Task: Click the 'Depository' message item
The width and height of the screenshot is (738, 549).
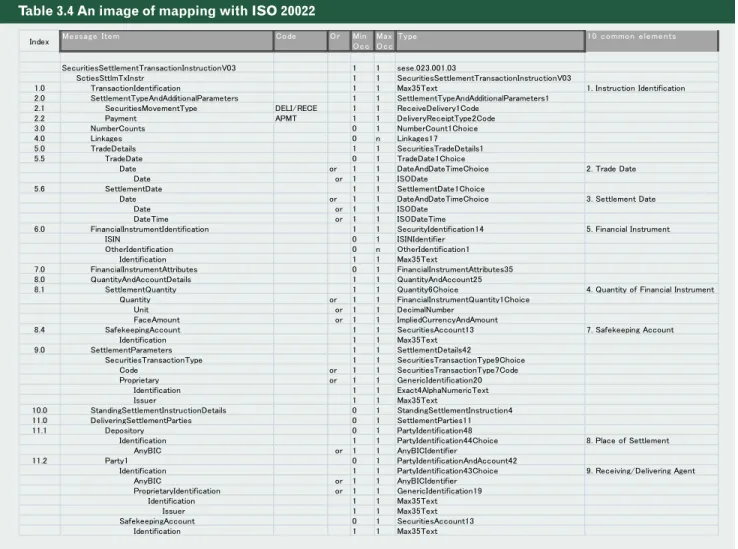Action: (124, 431)
